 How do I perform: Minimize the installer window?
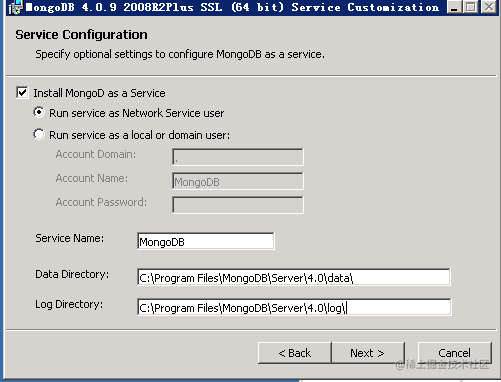454,7
